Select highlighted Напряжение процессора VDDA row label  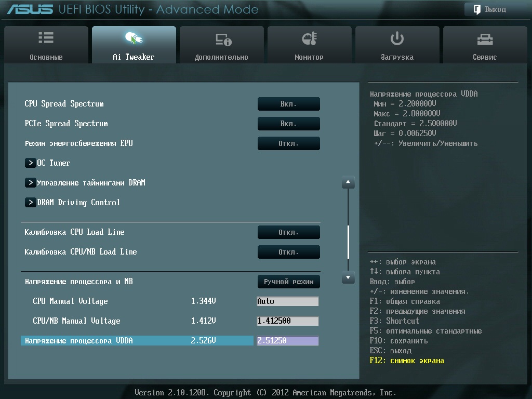click(x=79, y=340)
